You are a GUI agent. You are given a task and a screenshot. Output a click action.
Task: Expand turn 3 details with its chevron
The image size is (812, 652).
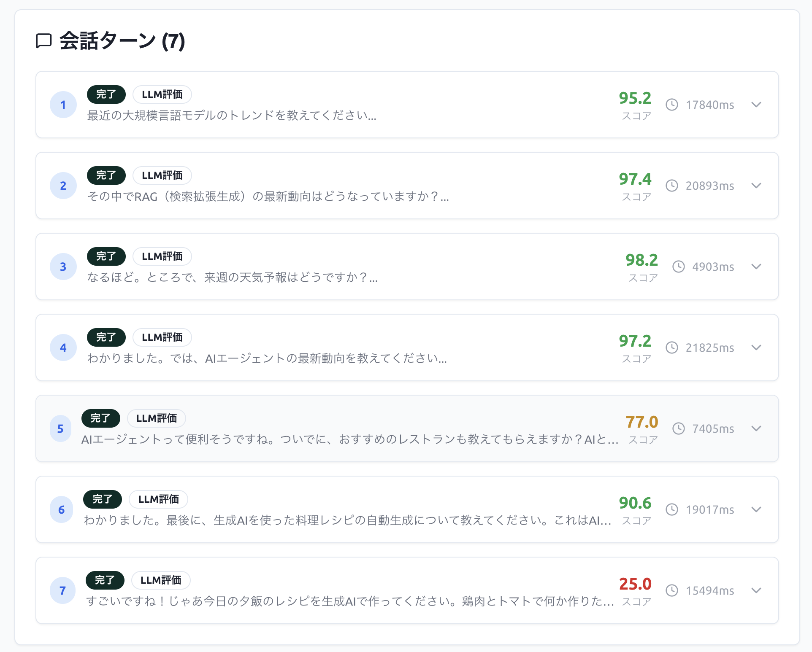(756, 267)
